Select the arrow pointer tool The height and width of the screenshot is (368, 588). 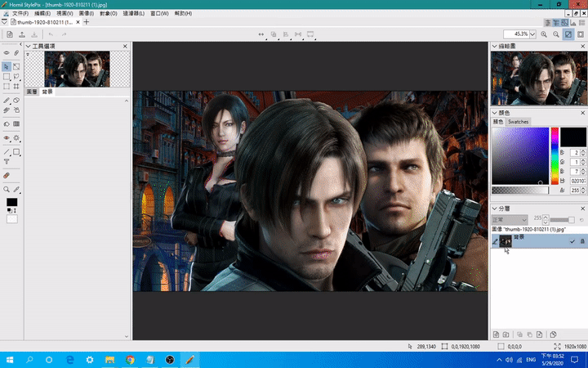(7, 66)
